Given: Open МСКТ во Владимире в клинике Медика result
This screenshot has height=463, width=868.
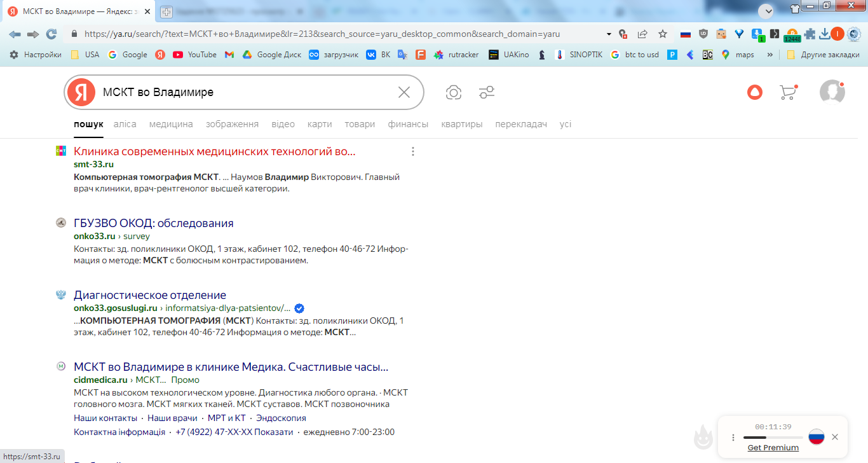Looking at the screenshot, I should point(231,367).
